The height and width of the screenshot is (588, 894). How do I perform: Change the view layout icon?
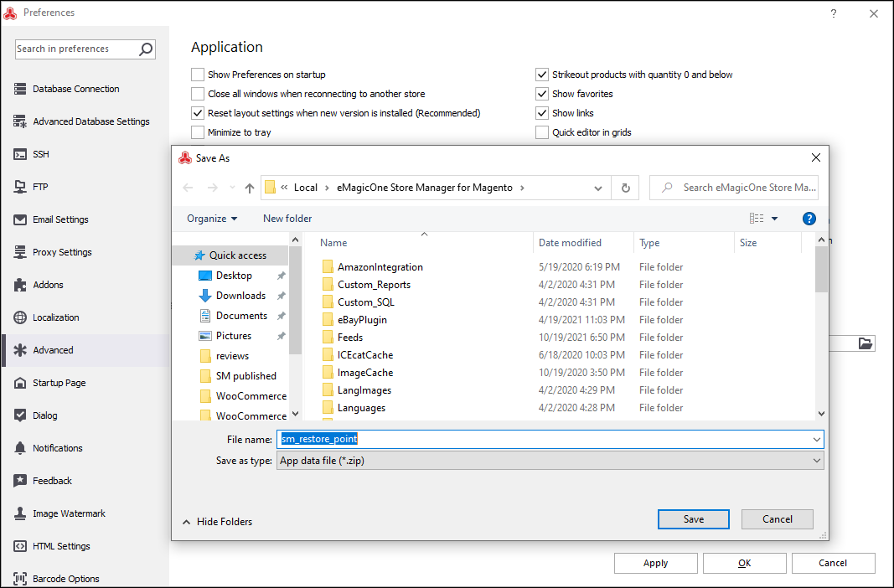click(757, 219)
